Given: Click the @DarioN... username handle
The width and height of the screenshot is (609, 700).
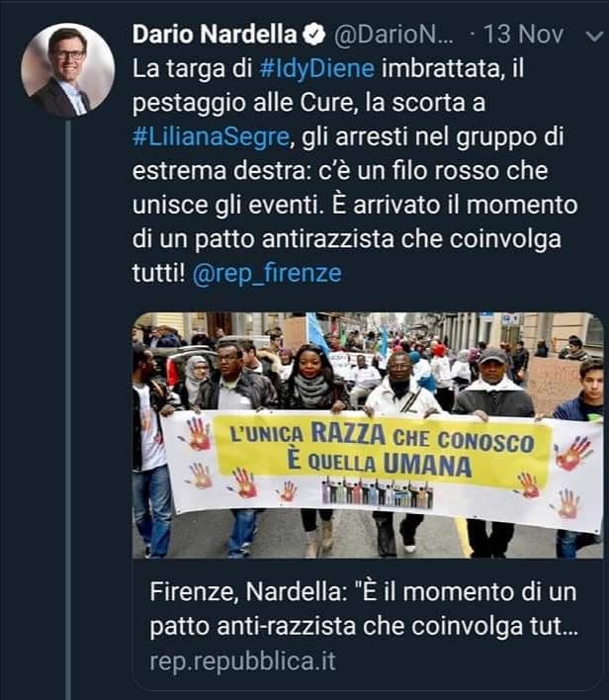Looking at the screenshot, I should (393, 35).
